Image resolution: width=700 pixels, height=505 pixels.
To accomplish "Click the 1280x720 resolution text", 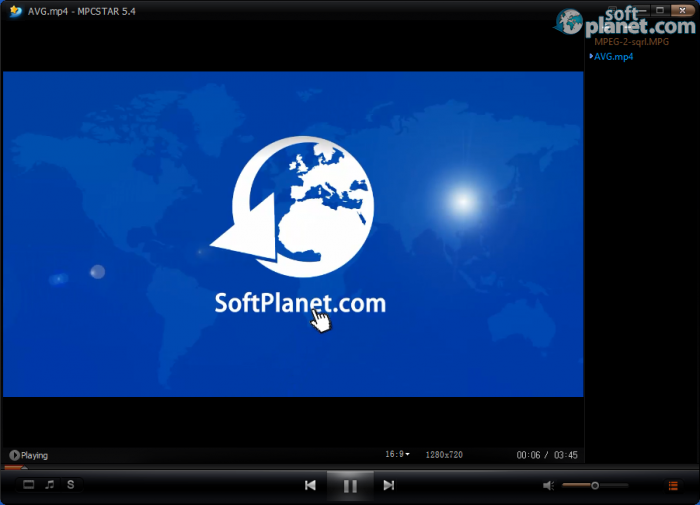I will pyautogui.click(x=444, y=455).
